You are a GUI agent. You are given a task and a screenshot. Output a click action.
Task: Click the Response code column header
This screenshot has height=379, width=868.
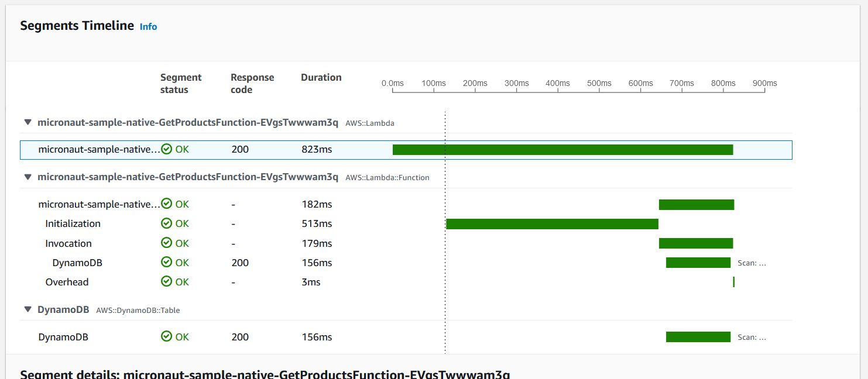click(252, 83)
